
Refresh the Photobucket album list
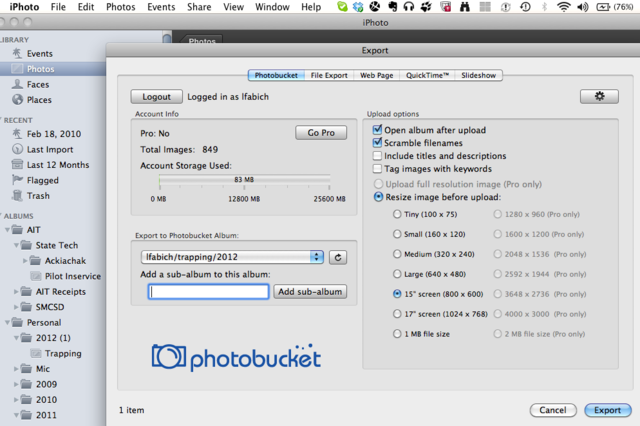tap(338, 257)
